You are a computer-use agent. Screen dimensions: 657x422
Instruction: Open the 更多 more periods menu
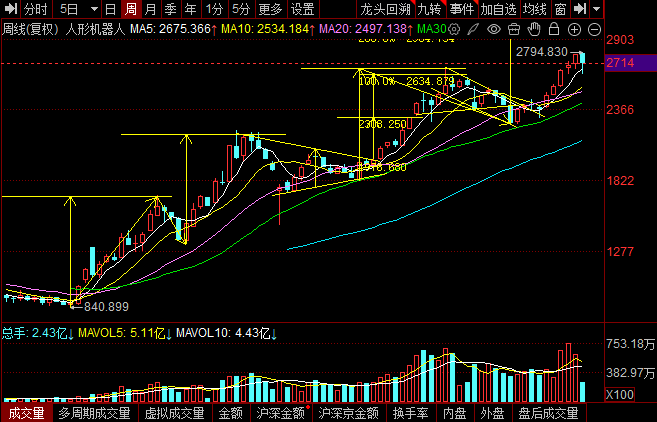pos(270,9)
